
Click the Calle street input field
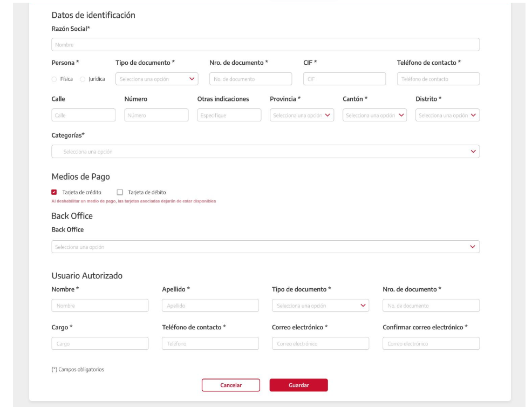point(84,115)
